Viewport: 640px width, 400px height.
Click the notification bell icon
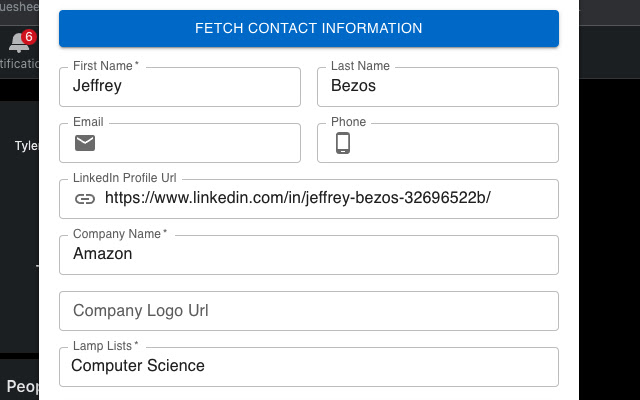[18, 43]
